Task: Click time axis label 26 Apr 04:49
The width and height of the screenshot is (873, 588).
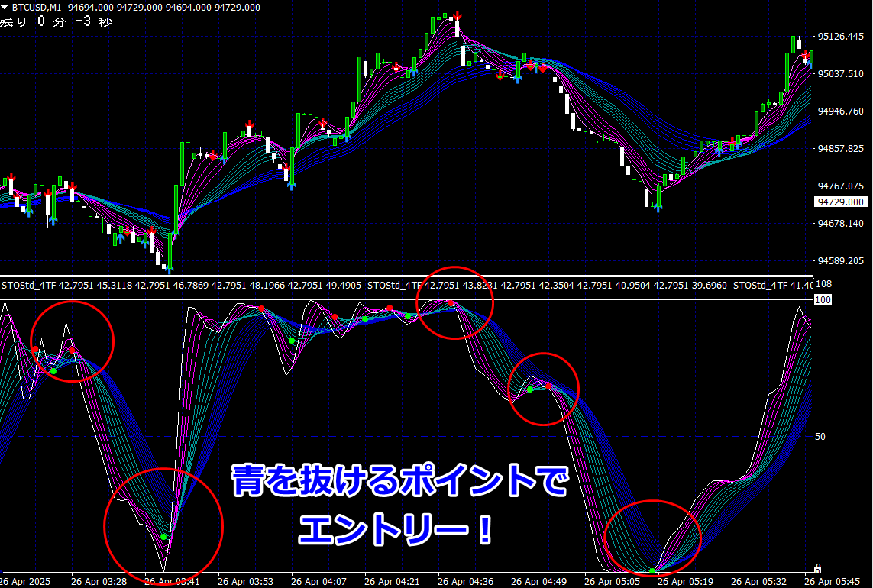Action: coord(539,581)
